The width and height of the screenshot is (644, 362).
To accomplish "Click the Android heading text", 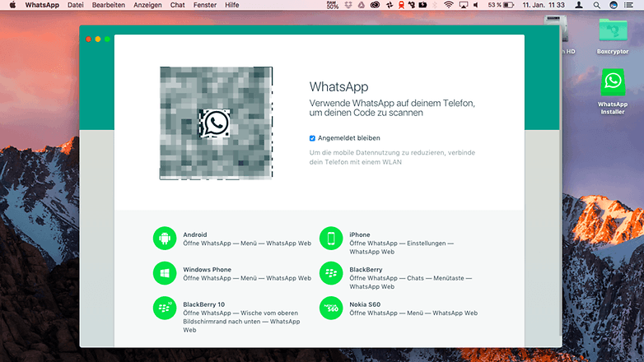I will 195,234.
